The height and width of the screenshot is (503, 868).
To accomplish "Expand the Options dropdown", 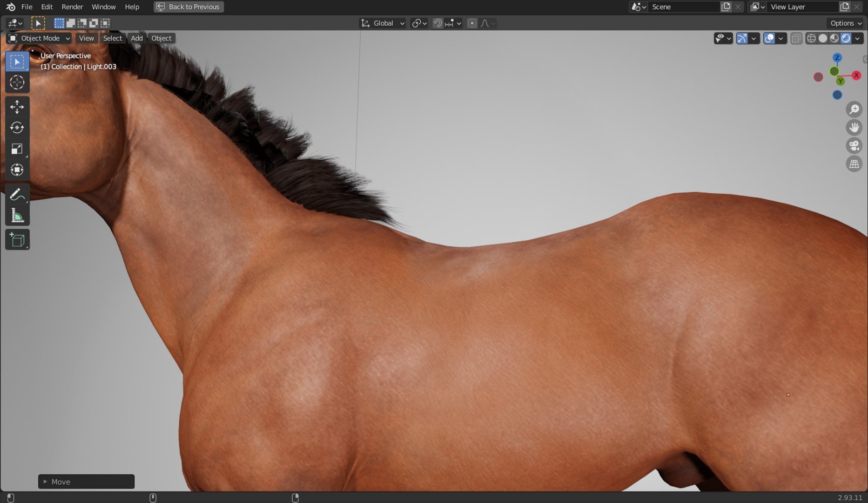I will point(846,23).
